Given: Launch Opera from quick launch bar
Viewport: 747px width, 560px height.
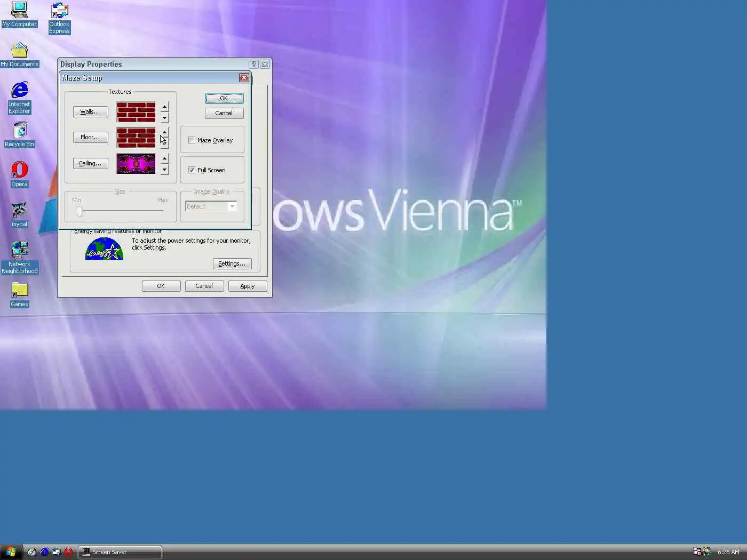Looking at the screenshot, I should (68, 552).
